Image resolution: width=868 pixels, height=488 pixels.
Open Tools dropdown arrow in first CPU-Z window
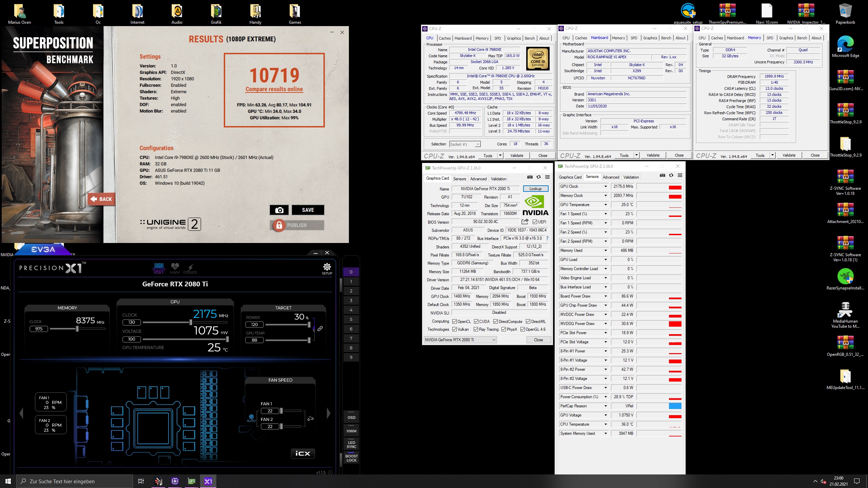(500, 156)
